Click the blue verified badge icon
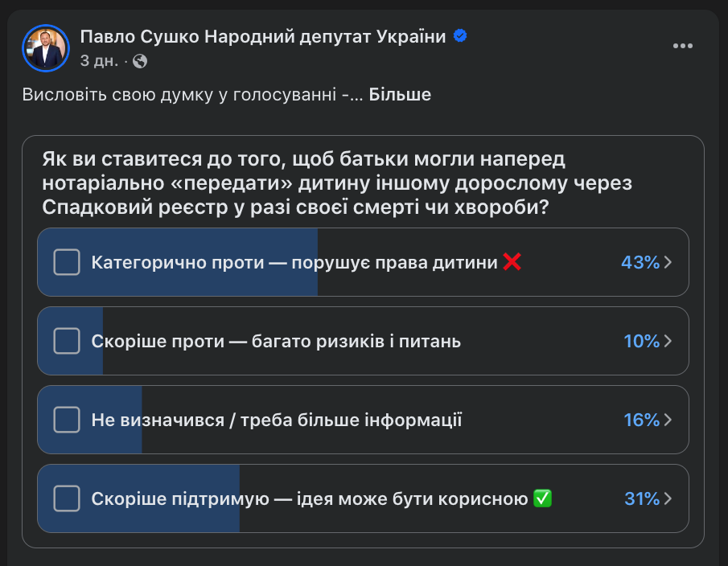The width and height of the screenshot is (728, 566). coord(460,36)
